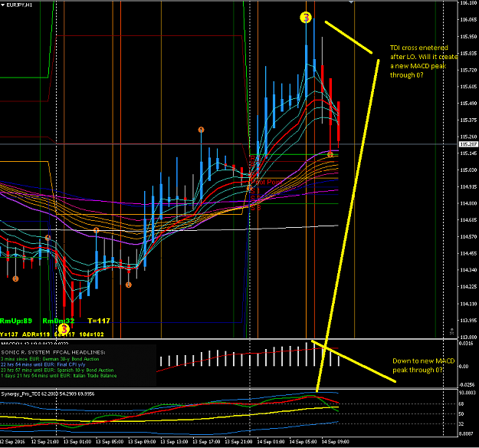Click 113.880 on the price scale
This screenshot has height=448, width=479.
pyautogui.click(x=468, y=337)
